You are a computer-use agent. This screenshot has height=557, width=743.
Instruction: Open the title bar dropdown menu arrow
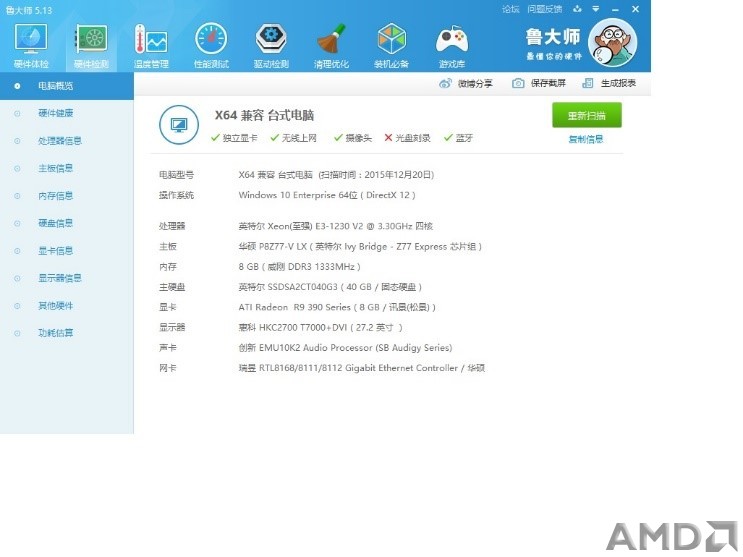[596, 9]
